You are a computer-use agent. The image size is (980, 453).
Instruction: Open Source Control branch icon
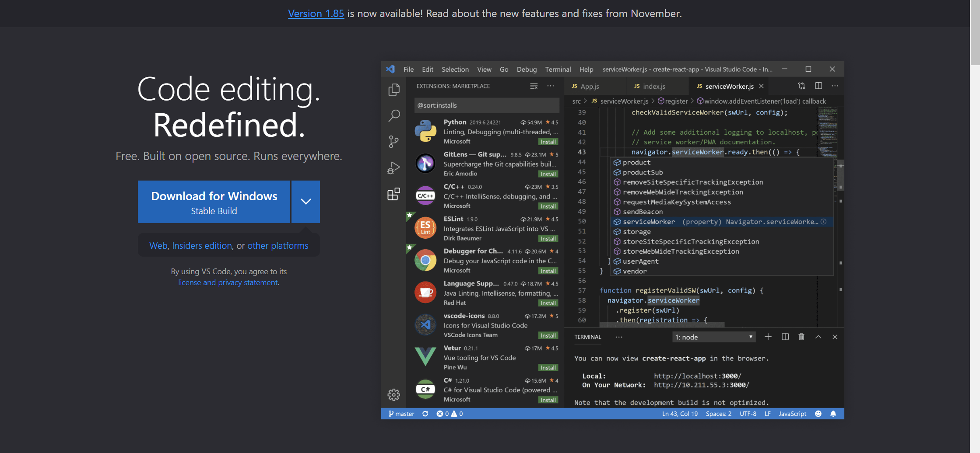click(x=394, y=142)
